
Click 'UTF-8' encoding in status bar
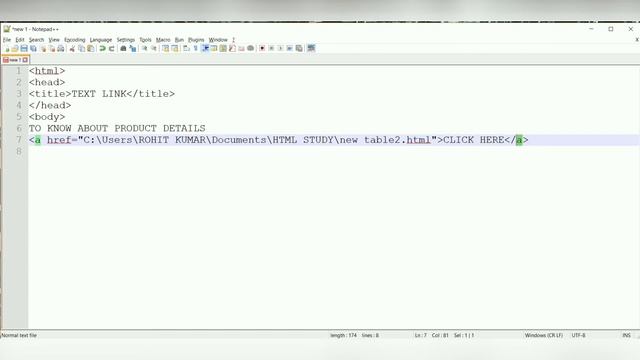(x=578, y=335)
